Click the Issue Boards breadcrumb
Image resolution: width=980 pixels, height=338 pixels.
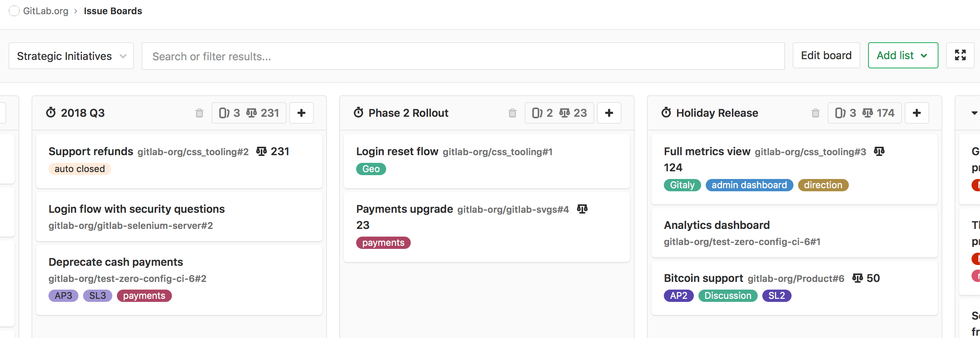(113, 11)
